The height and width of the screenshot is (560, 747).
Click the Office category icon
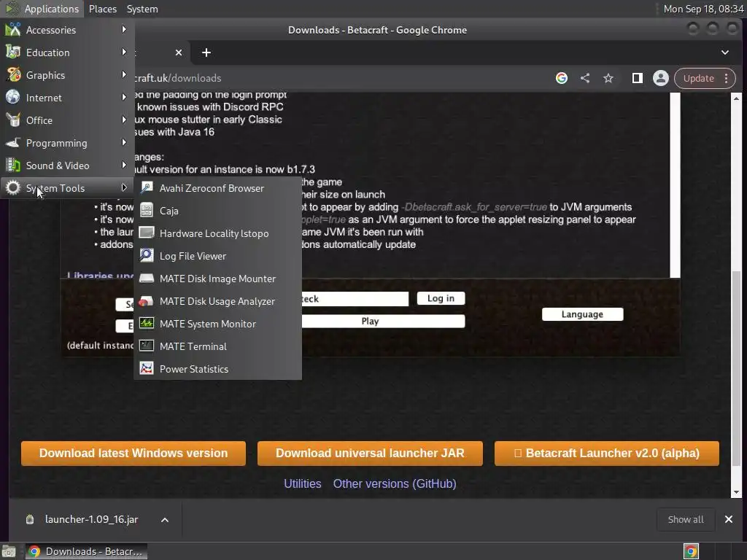(x=13, y=120)
